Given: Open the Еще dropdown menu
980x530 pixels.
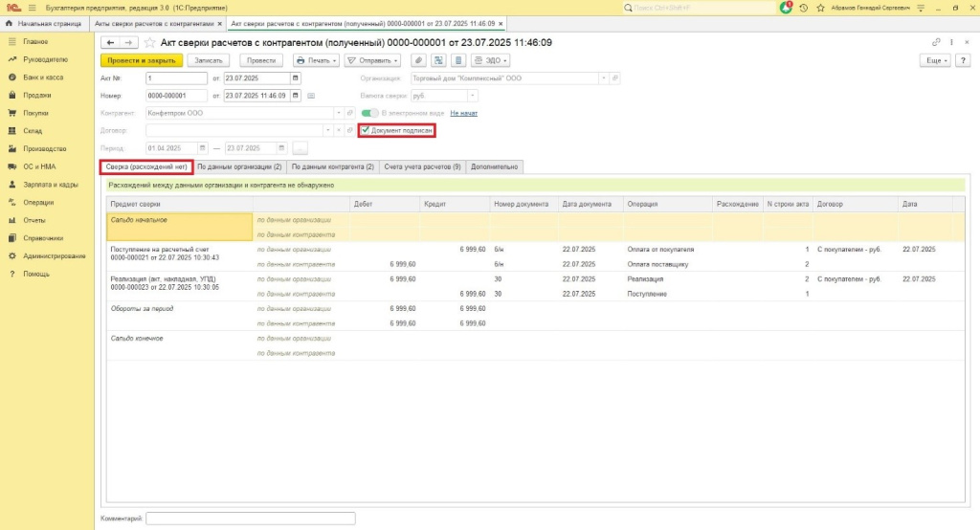Looking at the screenshot, I should [x=934, y=60].
